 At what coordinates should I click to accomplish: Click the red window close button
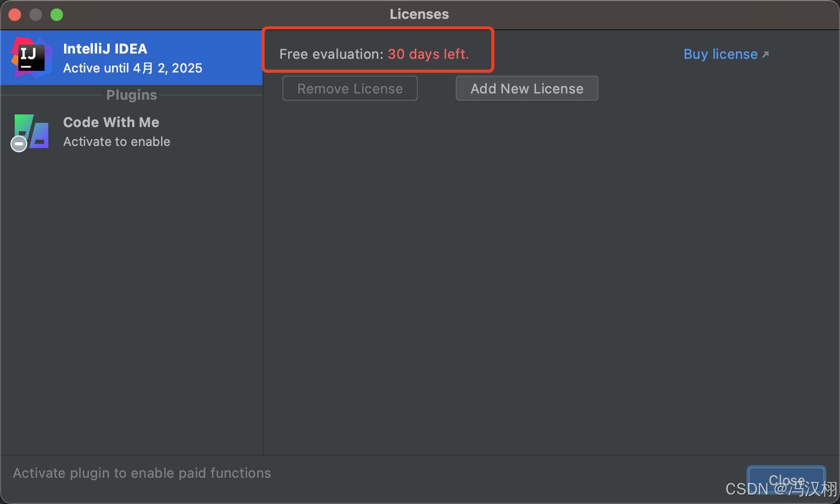[15, 15]
